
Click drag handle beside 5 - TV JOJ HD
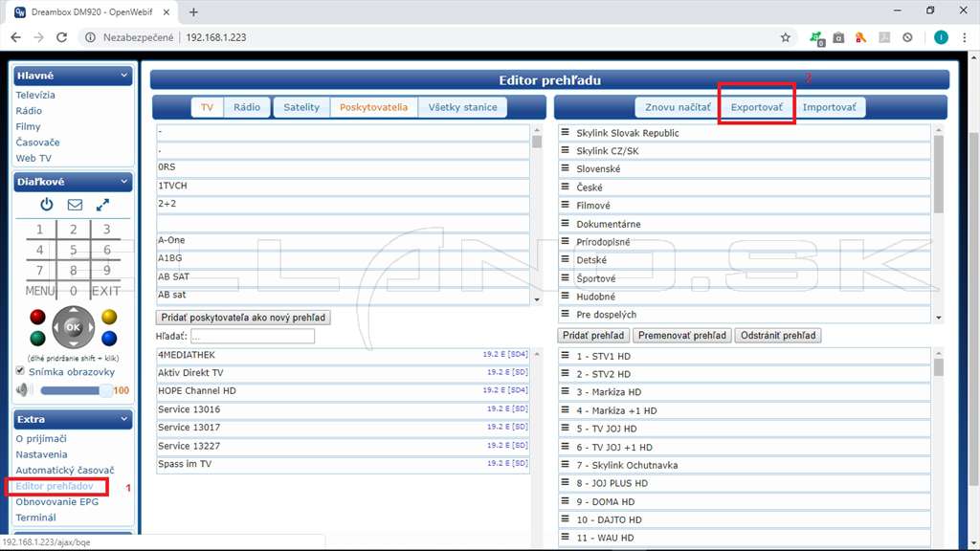pos(565,428)
